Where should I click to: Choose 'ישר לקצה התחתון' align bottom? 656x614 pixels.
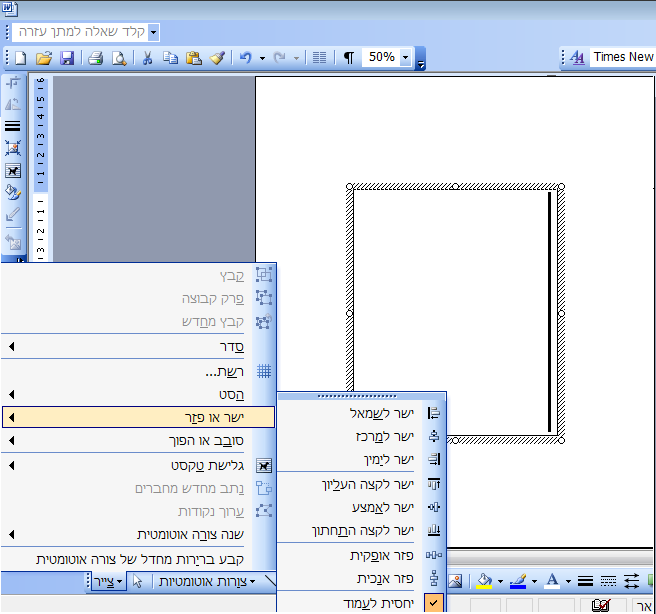(362, 530)
